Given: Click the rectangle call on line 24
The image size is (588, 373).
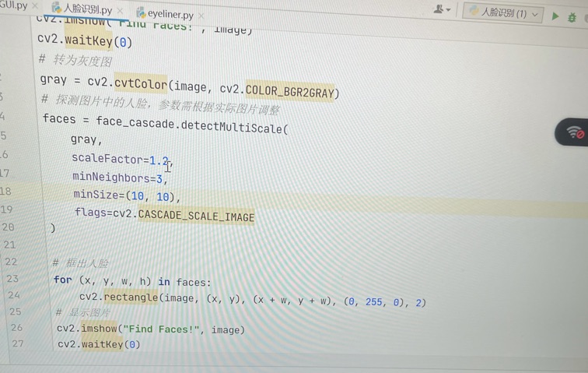Looking at the screenshot, I should [131, 297].
